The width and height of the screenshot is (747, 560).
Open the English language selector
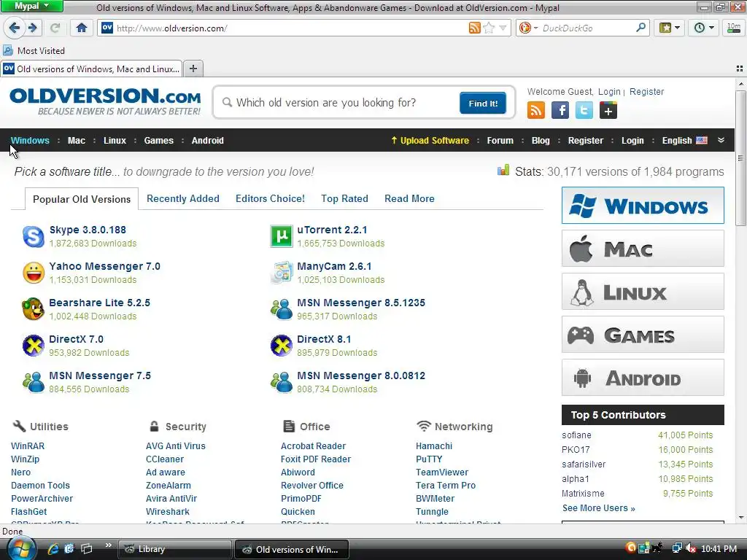[684, 141]
